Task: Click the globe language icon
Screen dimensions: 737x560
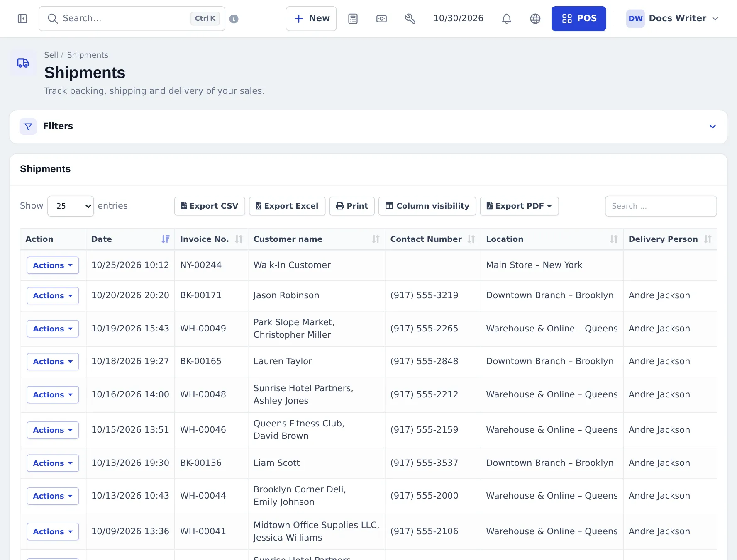Action: coord(535,19)
